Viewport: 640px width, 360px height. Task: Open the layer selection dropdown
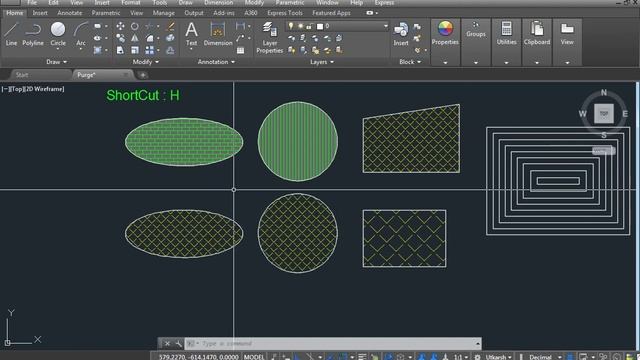click(x=385, y=26)
